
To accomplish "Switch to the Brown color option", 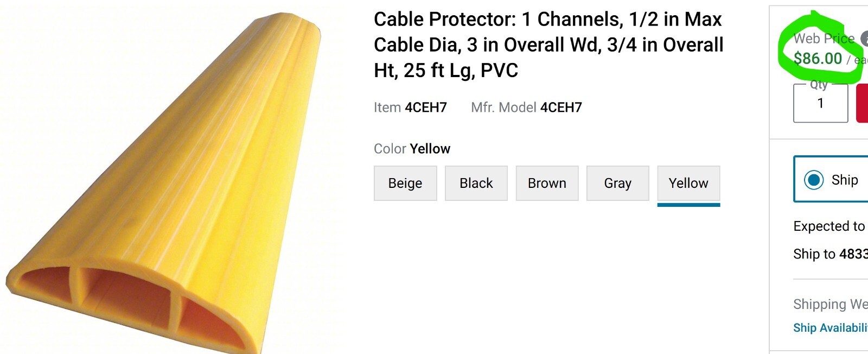I will click(547, 184).
